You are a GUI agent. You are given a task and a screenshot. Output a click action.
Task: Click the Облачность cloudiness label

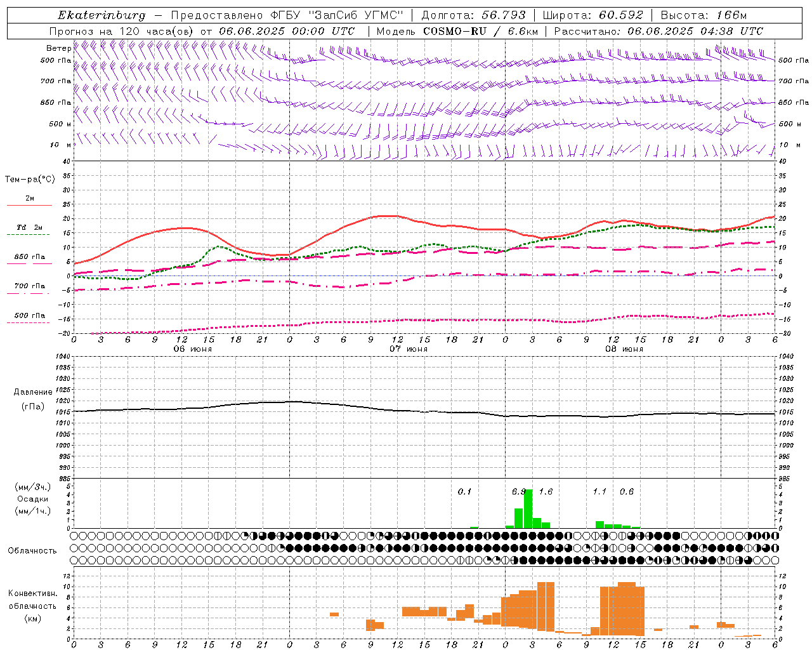coord(32,551)
